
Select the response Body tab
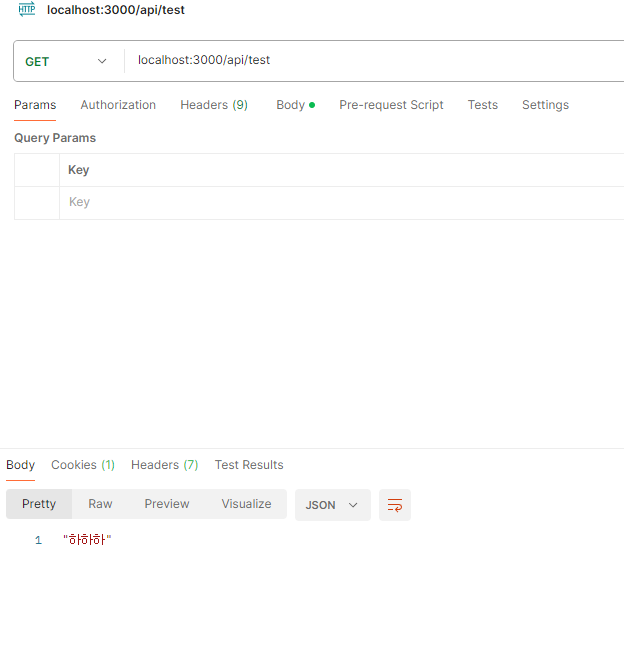pos(20,465)
